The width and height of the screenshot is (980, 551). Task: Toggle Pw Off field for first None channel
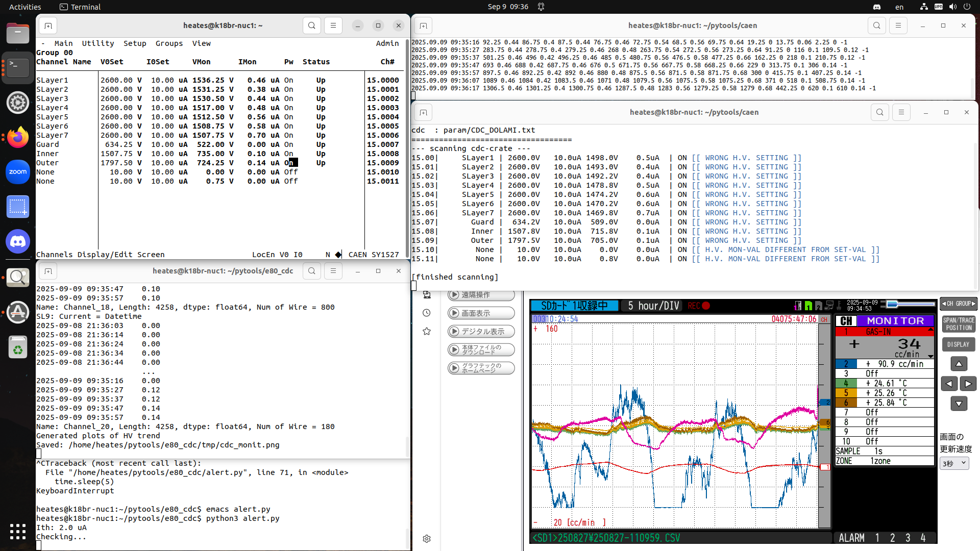[291, 172]
